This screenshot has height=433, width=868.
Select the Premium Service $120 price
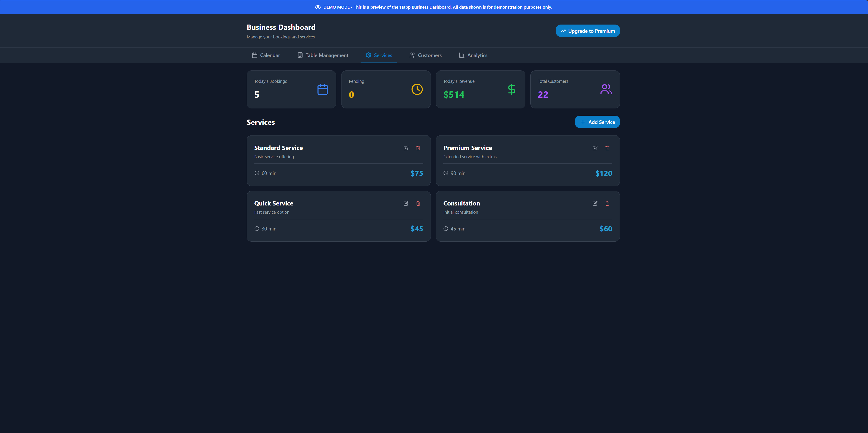point(604,173)
